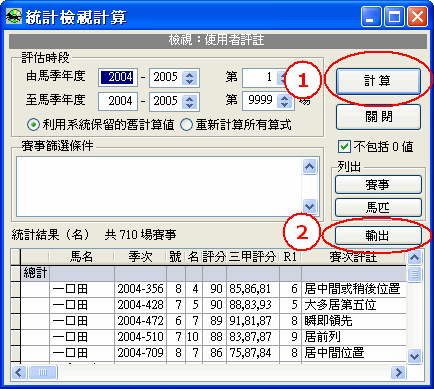Click the 計算 button
Screen dimensions: 434x389
(x=378, y=81)
